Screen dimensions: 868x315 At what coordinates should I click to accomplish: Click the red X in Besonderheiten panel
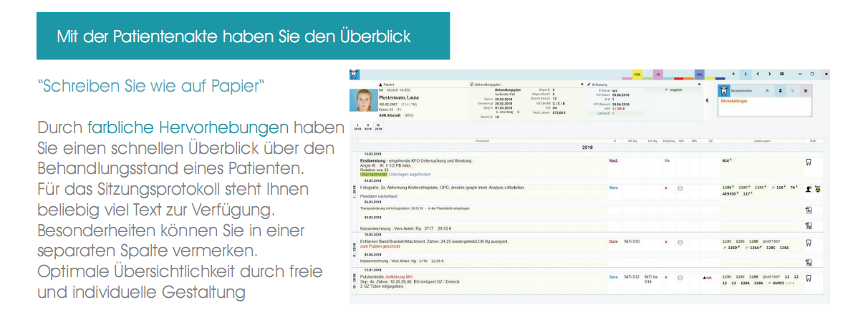805,91
